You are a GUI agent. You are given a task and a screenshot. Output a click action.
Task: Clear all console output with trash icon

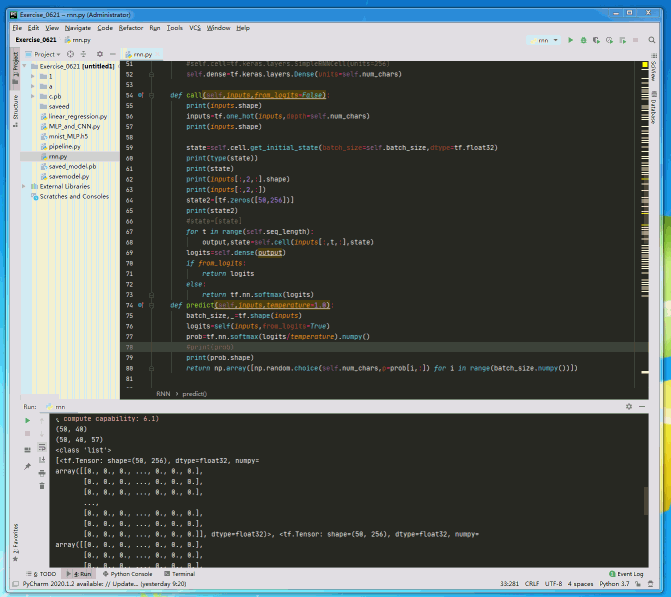point(42,486)
